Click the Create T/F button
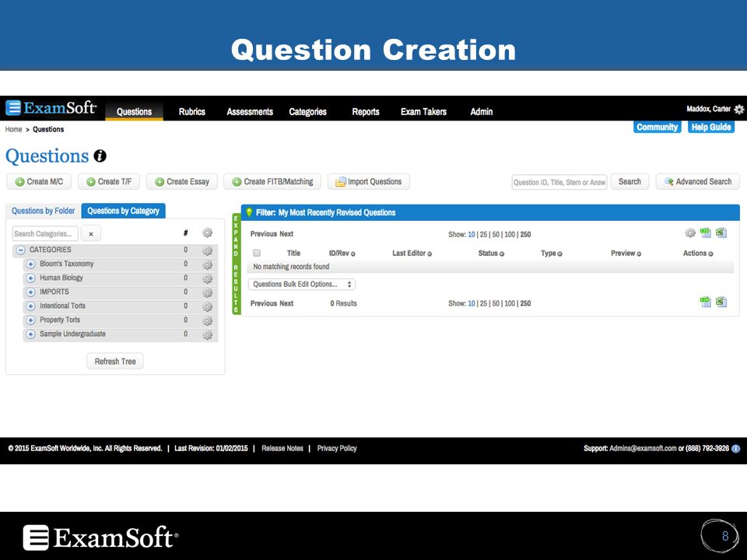Viewport: 747px width, 560px height. coord(109,182)
